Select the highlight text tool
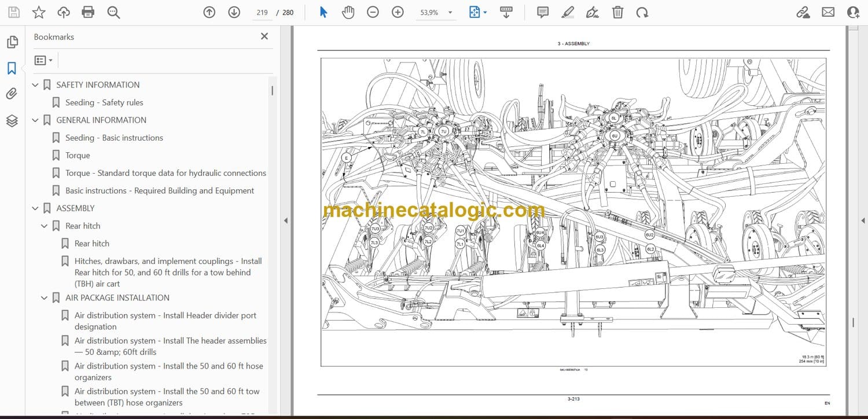This screenshot has height=419, width=868. tap(568, 12)
